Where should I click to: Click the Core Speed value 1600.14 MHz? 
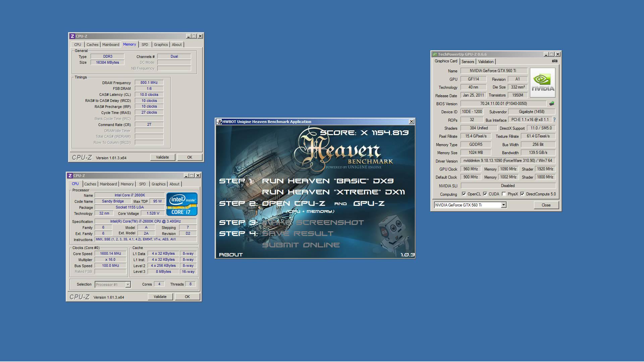point(111,254)
